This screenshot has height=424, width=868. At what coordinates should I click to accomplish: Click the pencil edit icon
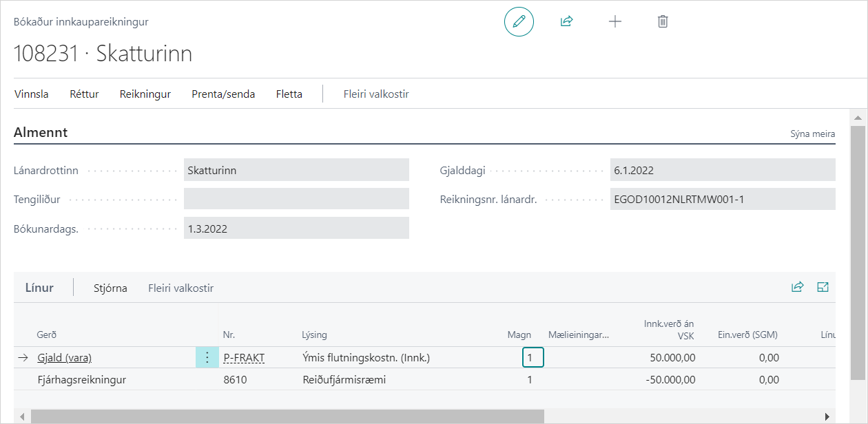519,21
